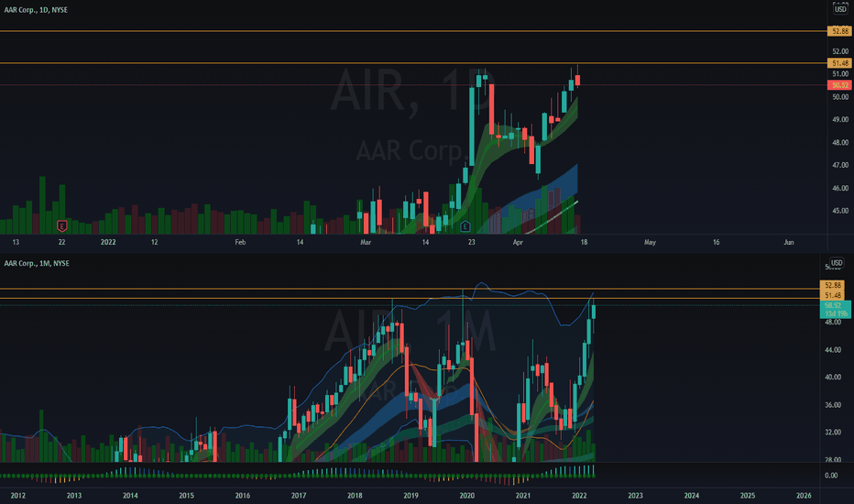Open the teal earnings E marker near Mar 23
This screenshot has height=504, width=854.
tap(465, 225)
